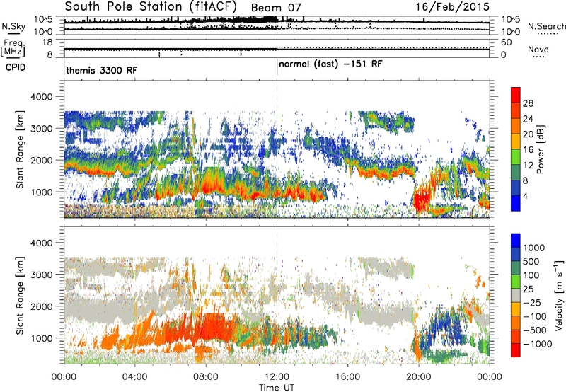Click the '500' tick on Velocity colorbar

point(531,262)
